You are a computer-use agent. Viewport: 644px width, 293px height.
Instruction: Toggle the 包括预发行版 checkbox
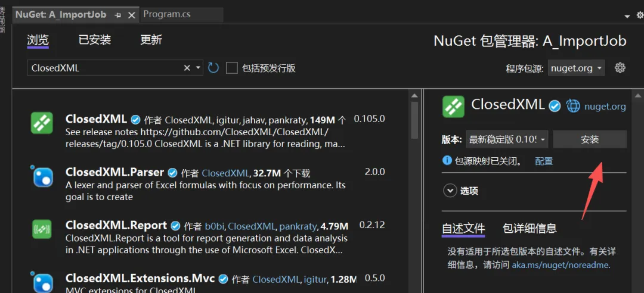232,68
